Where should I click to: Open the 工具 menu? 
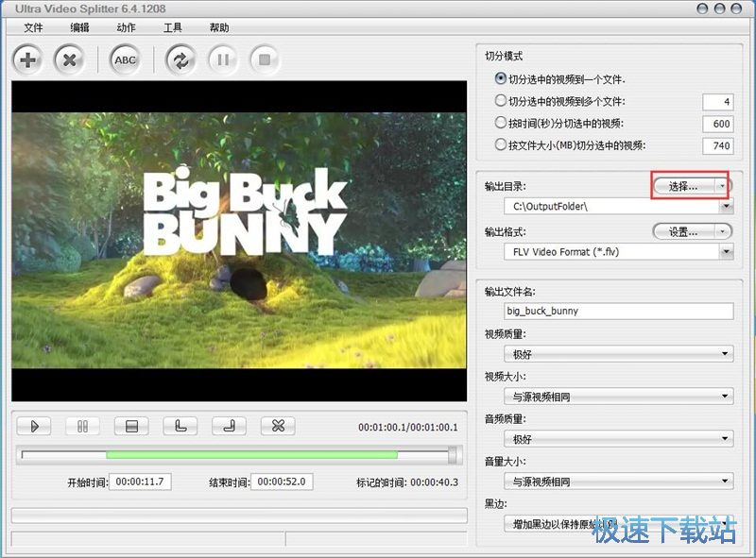(x=173, y=28)
